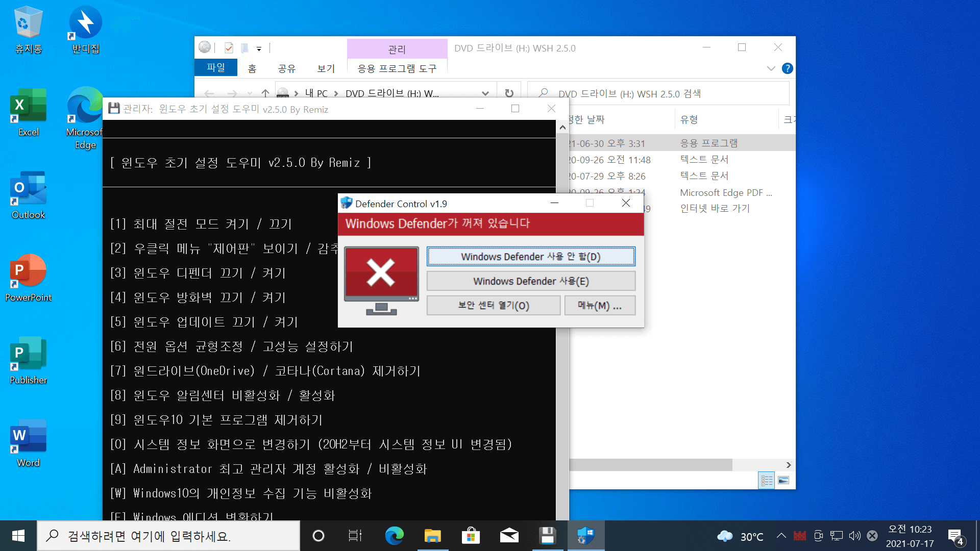Open the Outlook desktop shortcut
This screenshot has width=980, height=551.
point(28,195)
